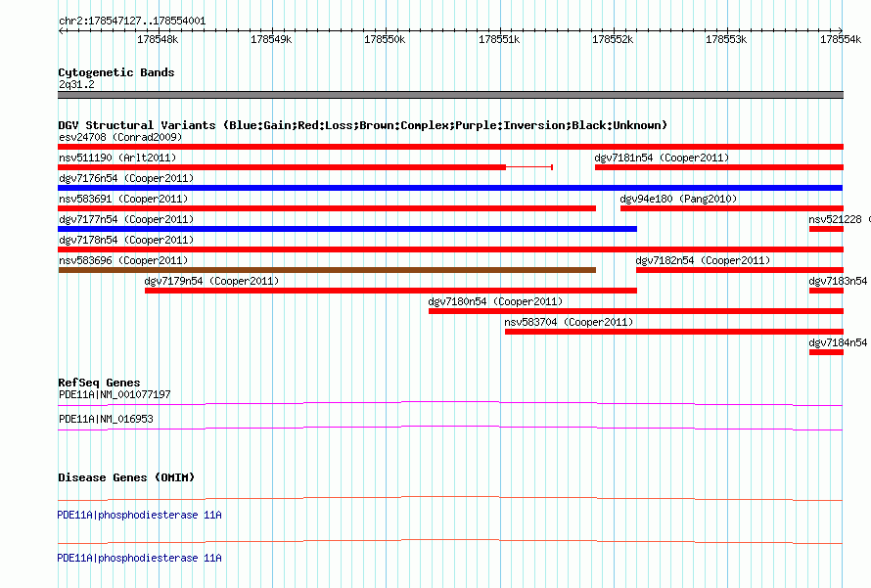Select the 178552k ruler tick label
The width and height of the screenshot is (871, 588).
click(612, 39)
